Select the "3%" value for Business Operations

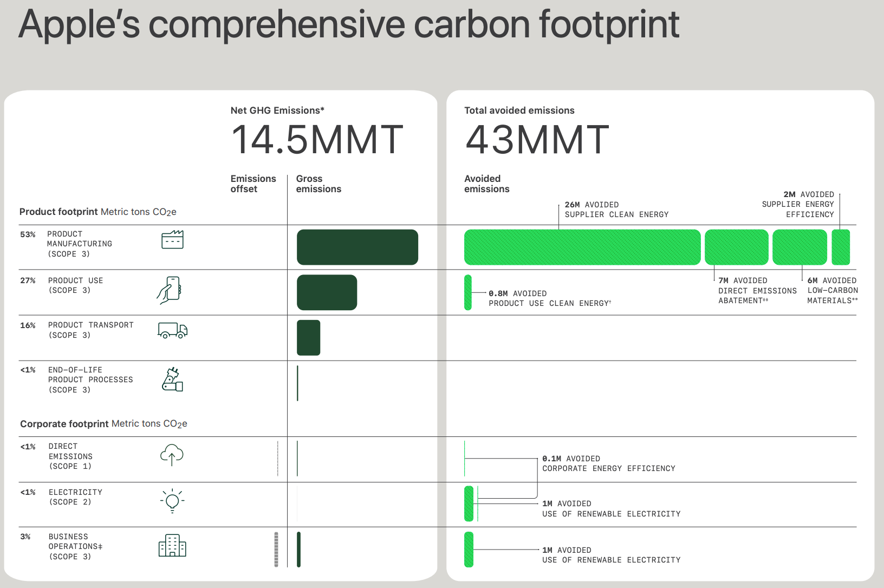(25, 537)
